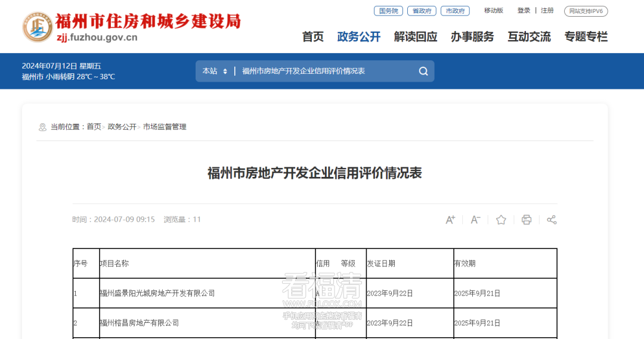Click the 市政府 link button
The image size is (644, 339).
pos(455,11)
